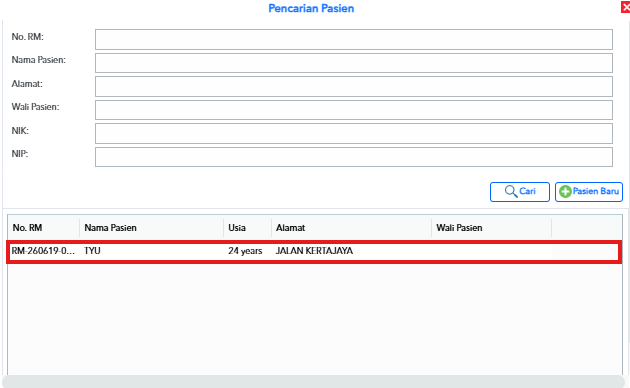Select the RM-260619-0... record cell

coord(43,251)
